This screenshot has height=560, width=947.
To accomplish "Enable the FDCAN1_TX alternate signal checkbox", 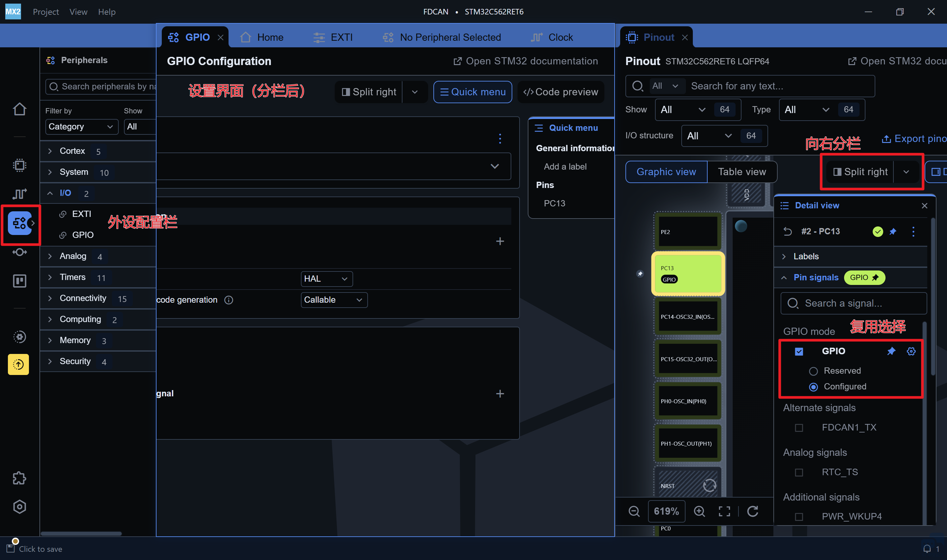I will tap(799, 428).
